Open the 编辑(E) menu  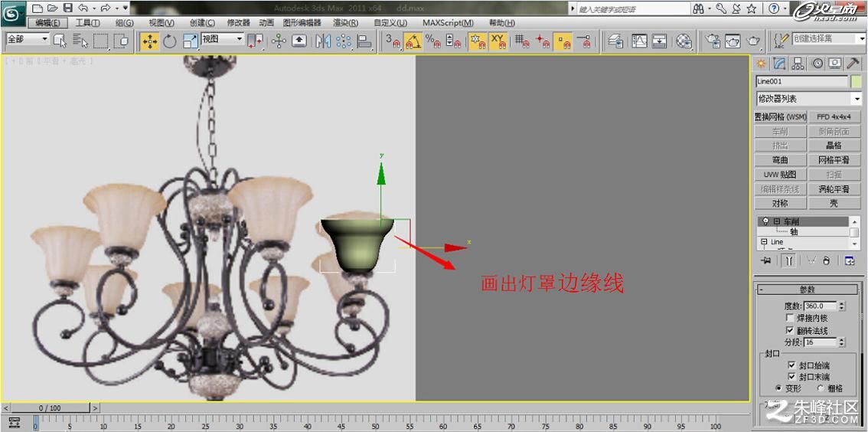pos(47,23)
